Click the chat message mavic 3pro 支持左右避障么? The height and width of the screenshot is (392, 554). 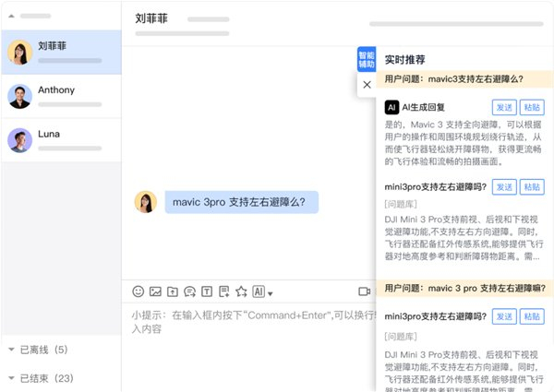pos(242,202)
